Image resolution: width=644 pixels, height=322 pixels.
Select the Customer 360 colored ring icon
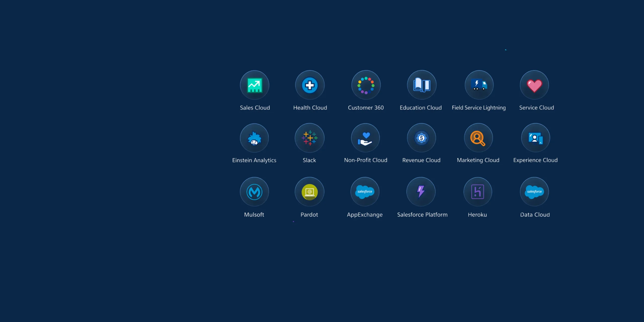(x=366, y=85)
